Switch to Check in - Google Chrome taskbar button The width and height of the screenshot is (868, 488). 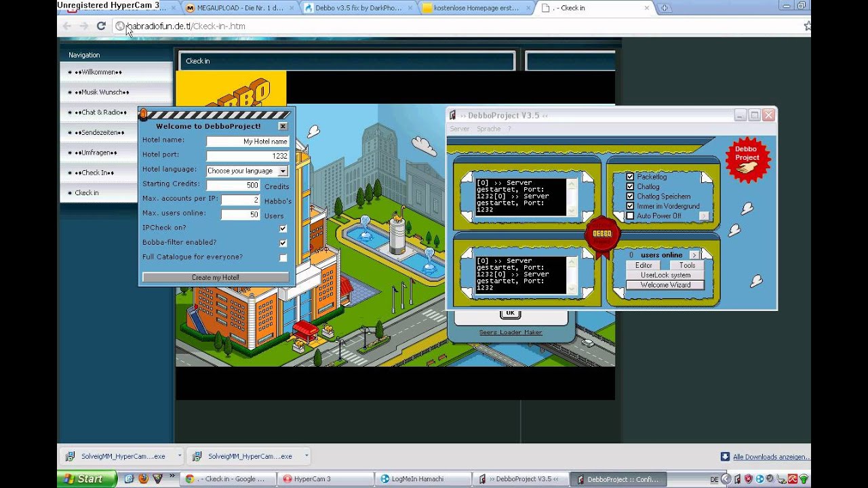[x=229, y=479]
